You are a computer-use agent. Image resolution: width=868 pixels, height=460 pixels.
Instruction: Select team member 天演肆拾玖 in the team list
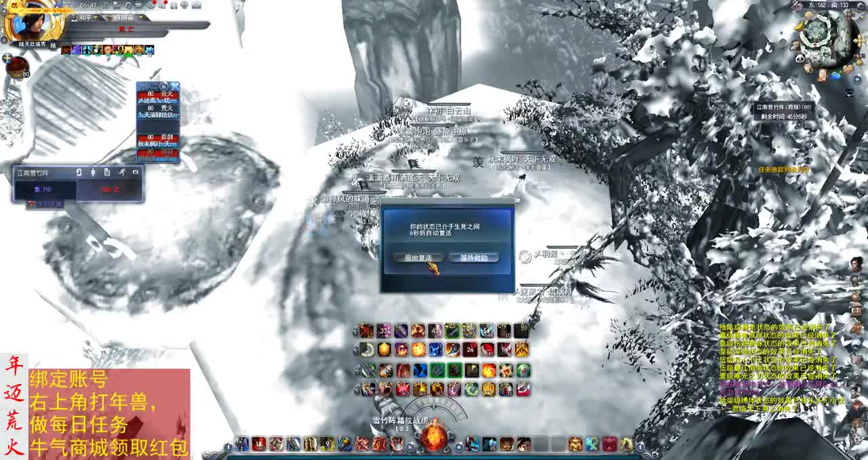point(157,111)
